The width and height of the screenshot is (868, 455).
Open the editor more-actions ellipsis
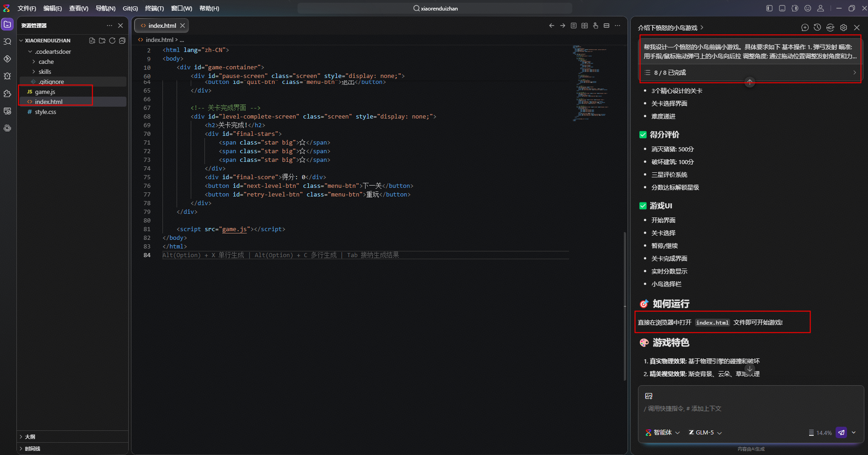click(x=617, y=26)
